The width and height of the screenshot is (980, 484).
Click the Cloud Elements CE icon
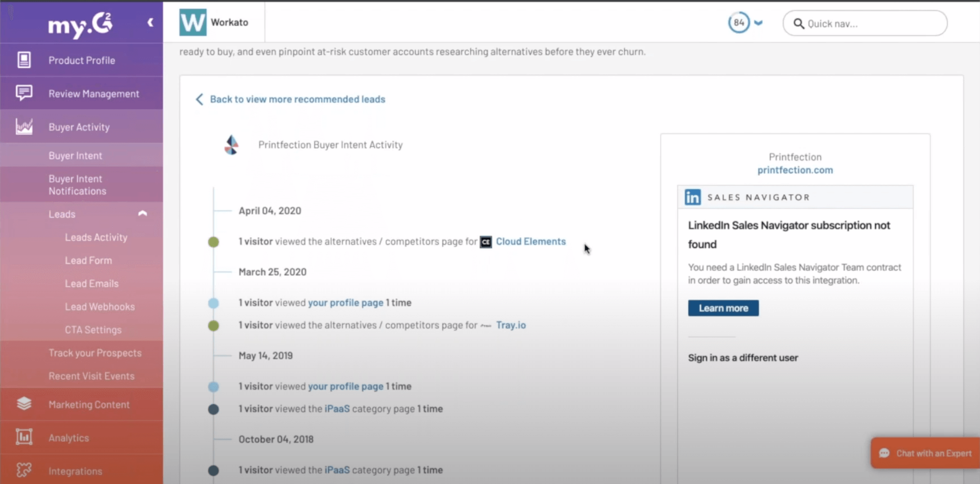[x=486, y=242]
